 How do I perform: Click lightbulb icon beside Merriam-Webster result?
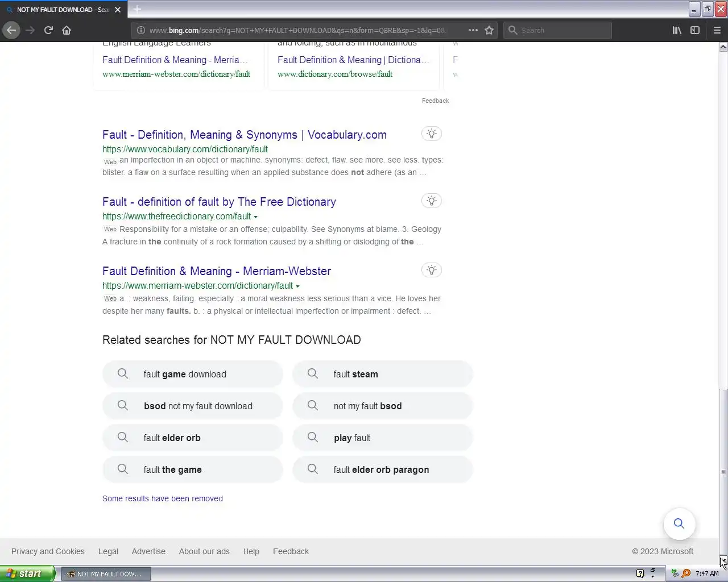tap(432, 271)
